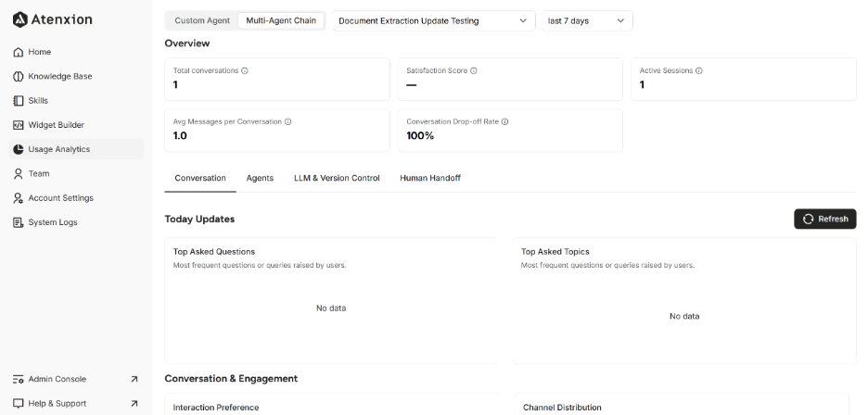Screen dimensions: 868x415
Task: Click the Usage Analytics pie icon
Action: click(x=18, y=149)
